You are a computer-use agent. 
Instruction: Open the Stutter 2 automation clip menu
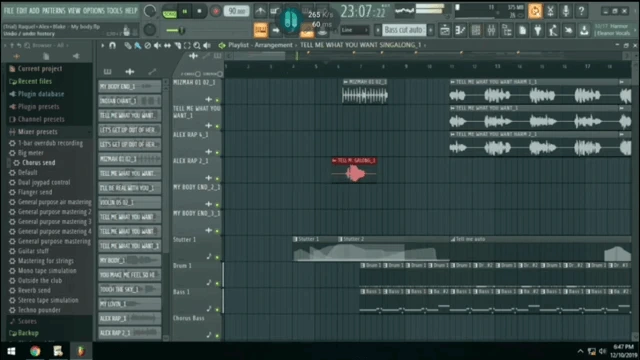tap(340, 239)
